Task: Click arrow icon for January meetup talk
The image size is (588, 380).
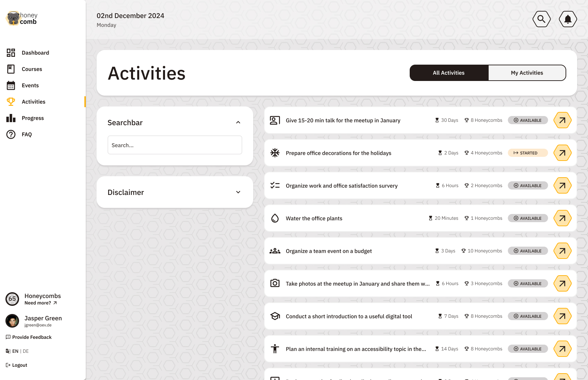Action: tap(562, 120)
